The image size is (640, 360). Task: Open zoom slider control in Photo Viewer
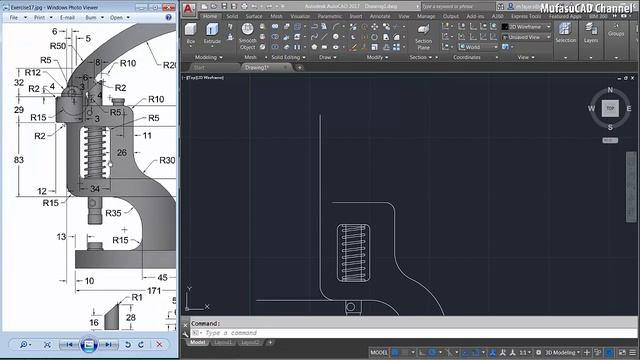(x=25, y=345)
